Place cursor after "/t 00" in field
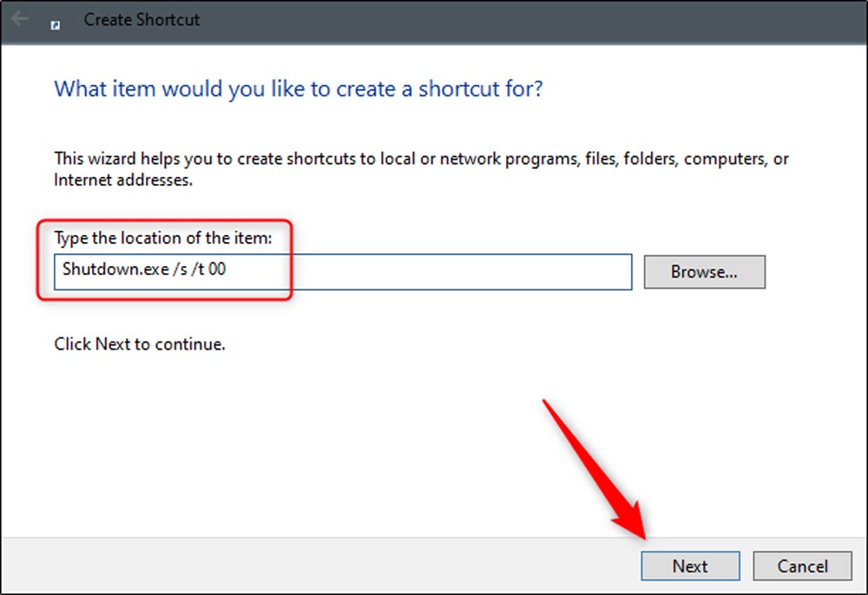 [227, 270]
